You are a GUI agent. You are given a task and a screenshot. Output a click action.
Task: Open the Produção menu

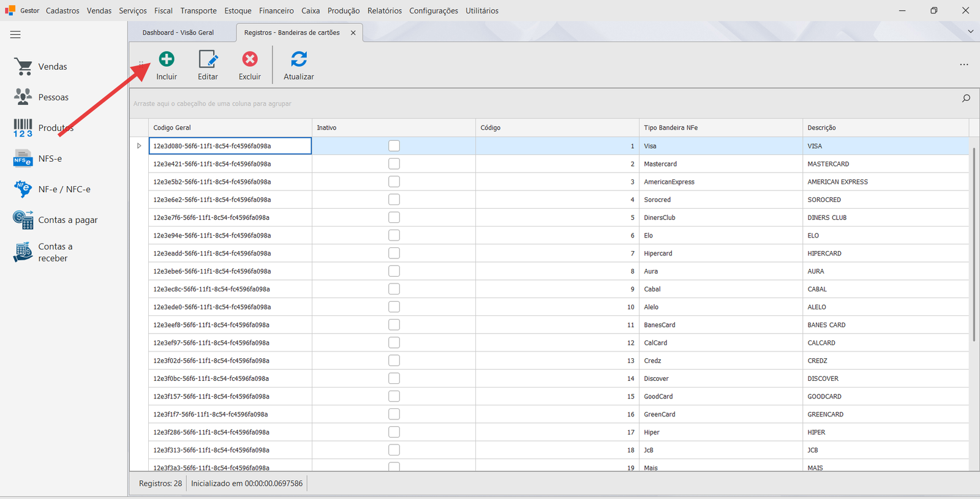[344, 10]
